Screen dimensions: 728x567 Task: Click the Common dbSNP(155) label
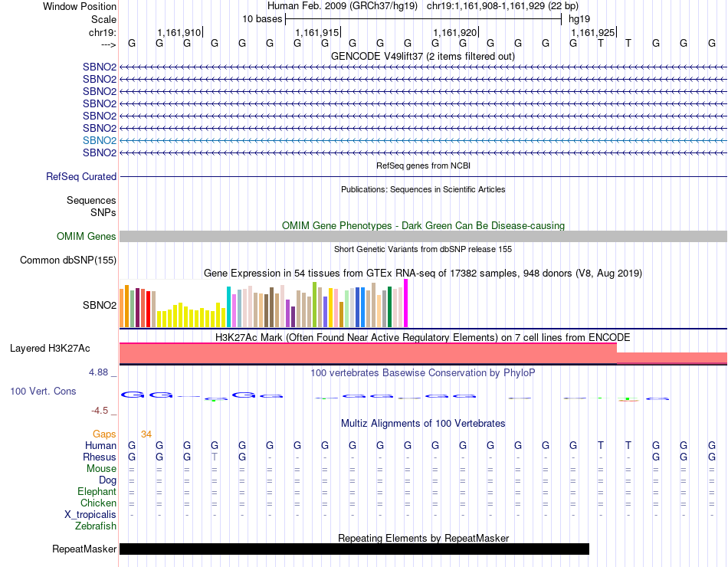click(68, 260)
